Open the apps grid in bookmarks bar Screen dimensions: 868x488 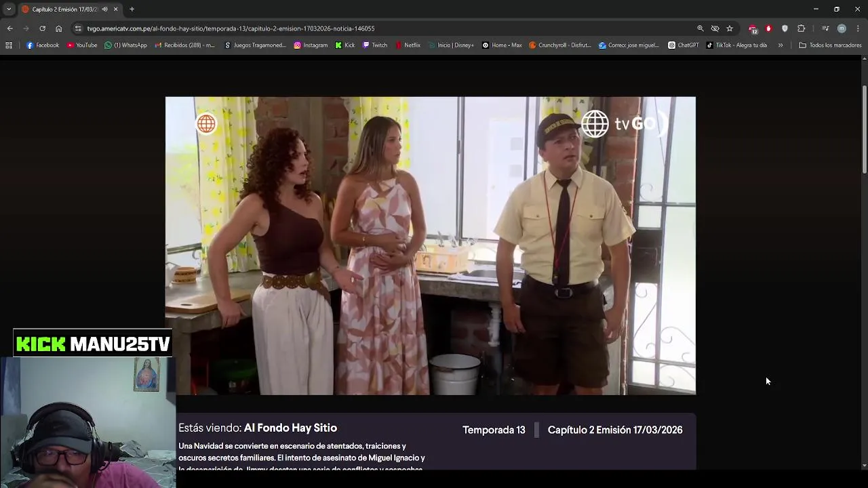point(9,45)
